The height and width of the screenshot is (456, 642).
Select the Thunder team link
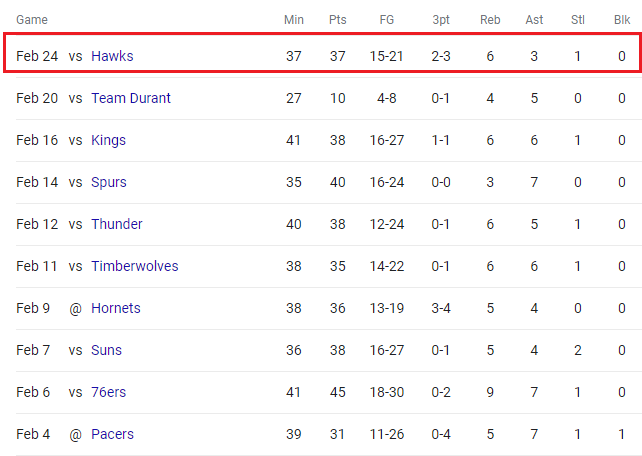117,224
